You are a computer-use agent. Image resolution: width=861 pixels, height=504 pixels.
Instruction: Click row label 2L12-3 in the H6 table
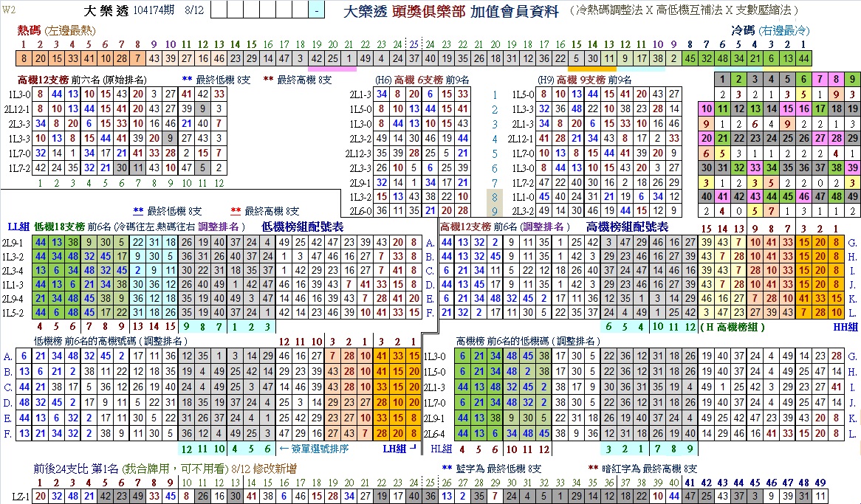pyautogui.click(x=358, y=153)
